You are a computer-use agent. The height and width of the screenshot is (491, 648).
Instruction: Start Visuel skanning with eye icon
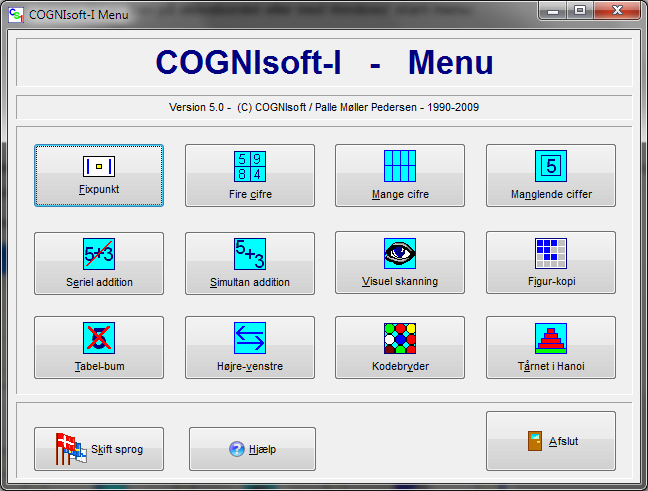[400, 263]
